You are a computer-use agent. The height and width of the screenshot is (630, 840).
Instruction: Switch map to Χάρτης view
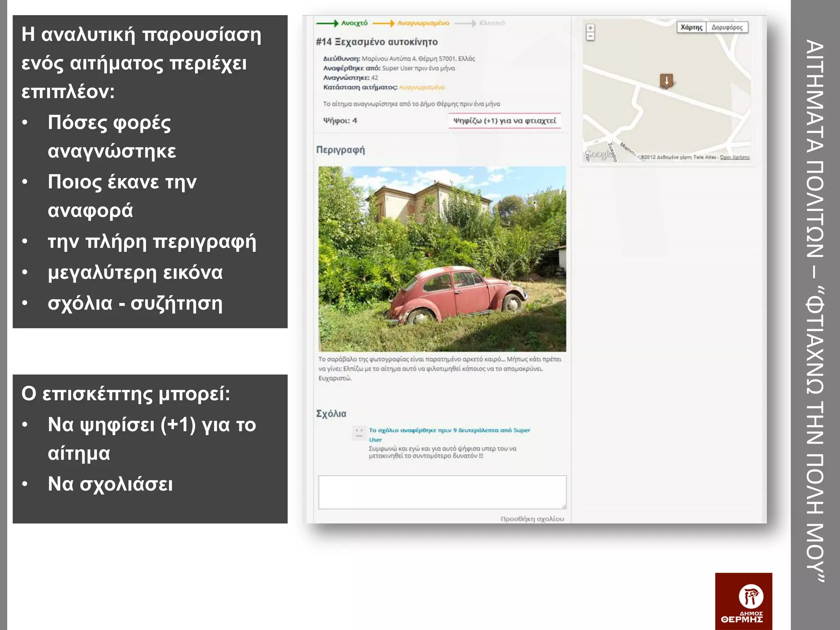click(x=692, y=27)
